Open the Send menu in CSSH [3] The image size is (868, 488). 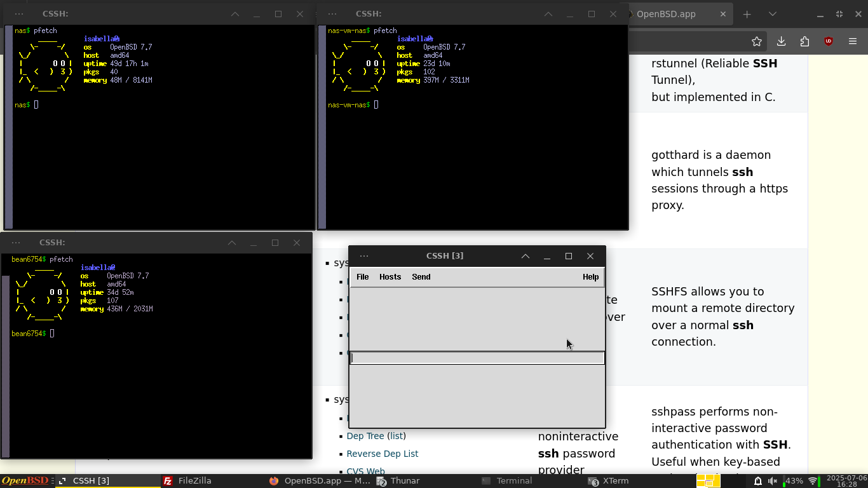pyautogui.click(x=421, y=277)
